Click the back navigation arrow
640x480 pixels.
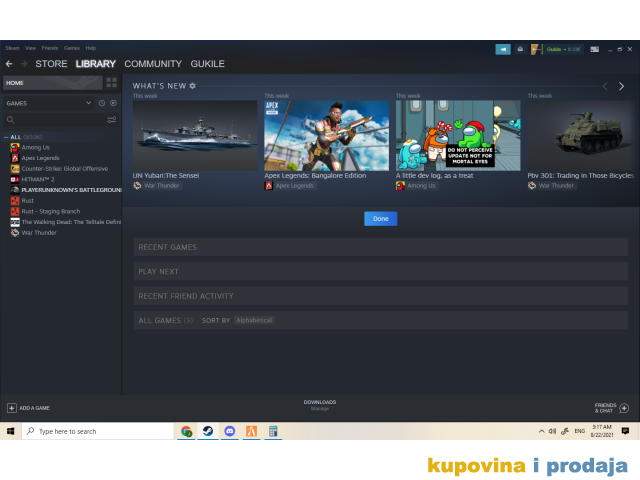pyautogui.click(x=10, y=64)
